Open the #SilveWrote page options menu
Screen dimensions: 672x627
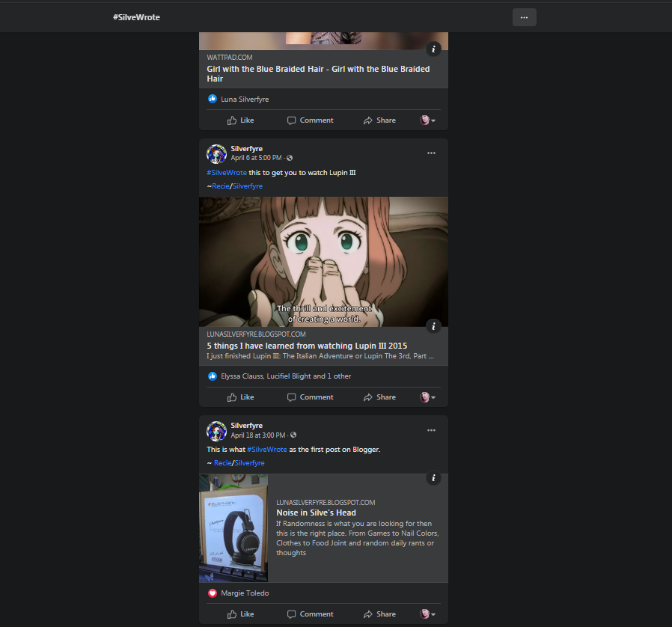(524, 17)
